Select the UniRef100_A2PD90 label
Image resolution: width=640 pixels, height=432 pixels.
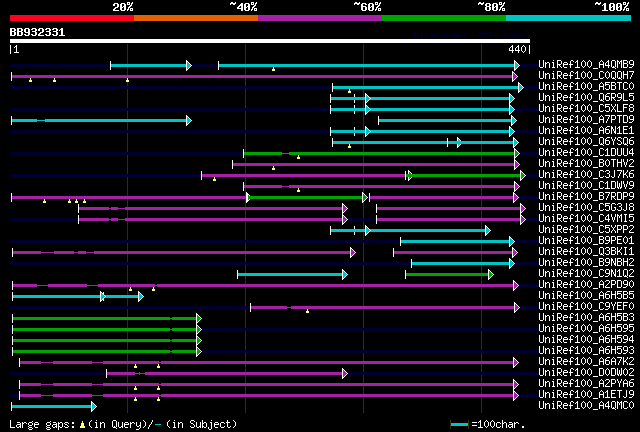coord(586,285)
